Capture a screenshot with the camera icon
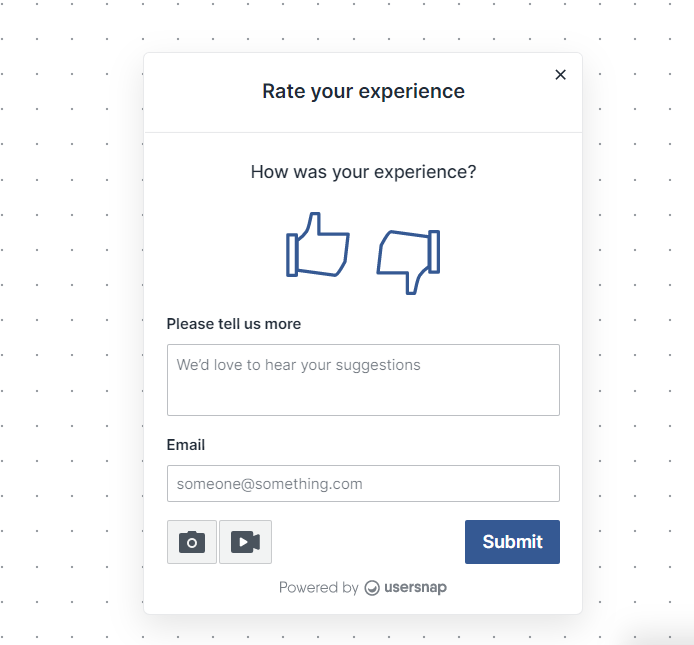This screenshot has width=694, height=645. [x=192, y=542]
